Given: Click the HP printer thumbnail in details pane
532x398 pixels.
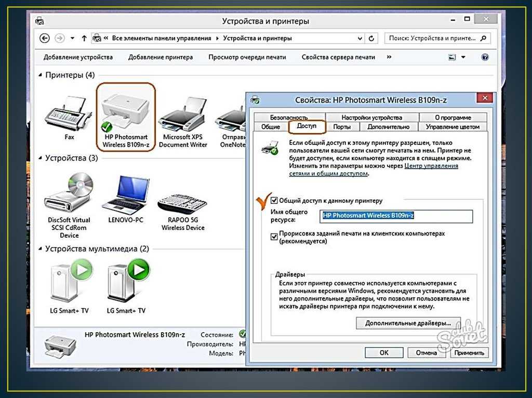Looking at the screenshot, I should (60, 346).
